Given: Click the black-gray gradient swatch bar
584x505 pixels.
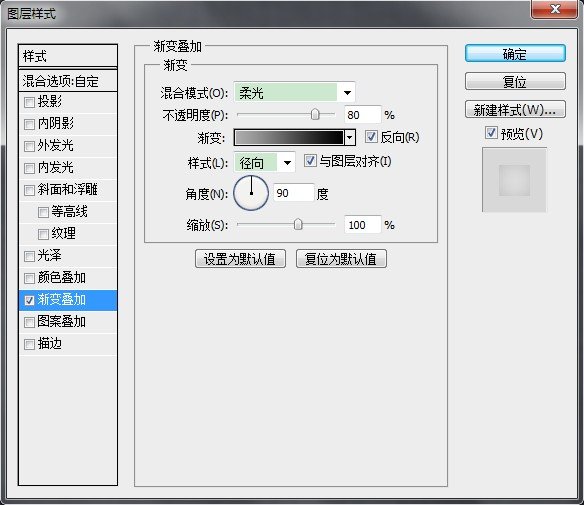Looking at the screenshot, I should coord(289,138).
